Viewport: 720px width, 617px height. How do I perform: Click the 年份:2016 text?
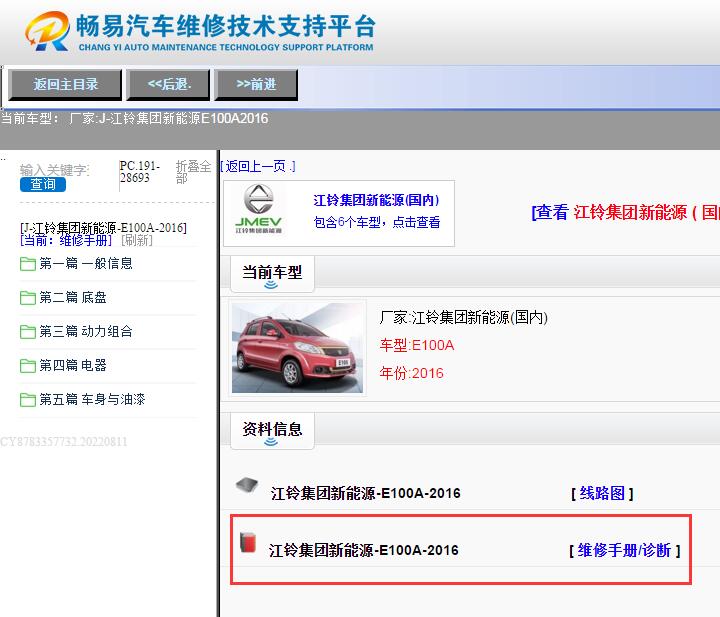[x=411, y=373]
